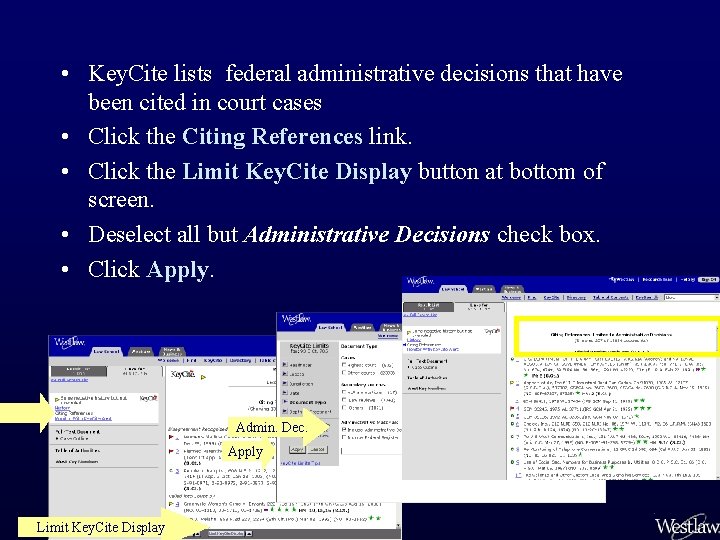Click Westlaw logo in left window

pyautogui.click(x=69, y=342)
